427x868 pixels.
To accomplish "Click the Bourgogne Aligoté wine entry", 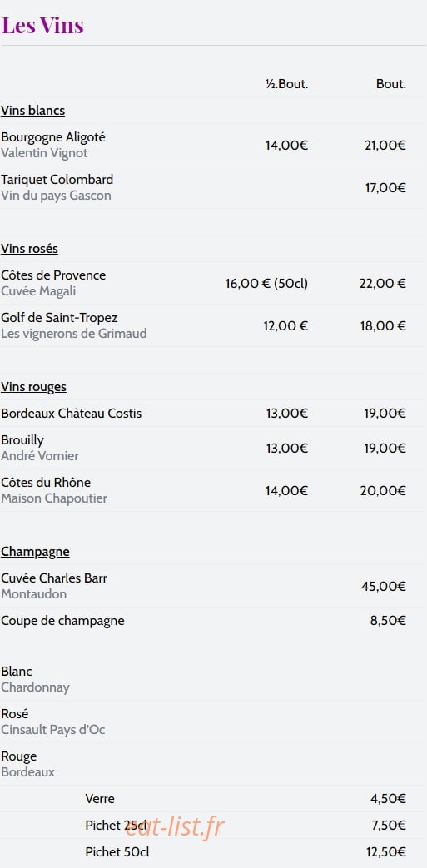I will click(53, 137).
